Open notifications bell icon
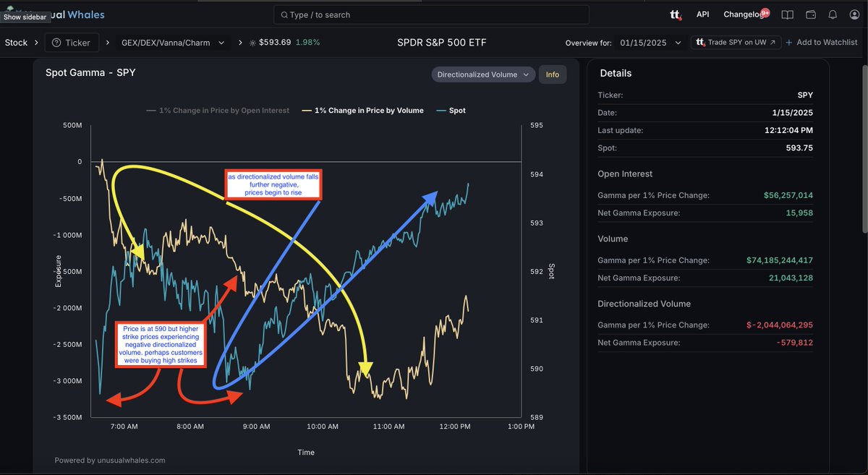Viewport: 868px width, 475px height. click(833, 14)
